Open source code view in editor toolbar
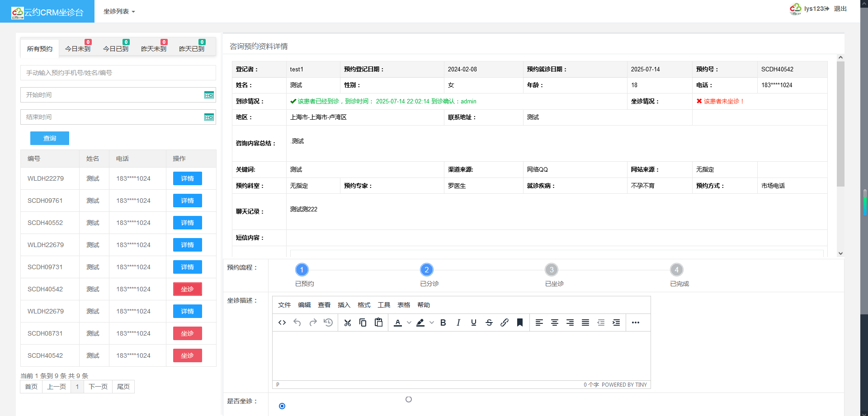Image resolution: width=868 pixels, height=416 pixels. tap(282, 323)
